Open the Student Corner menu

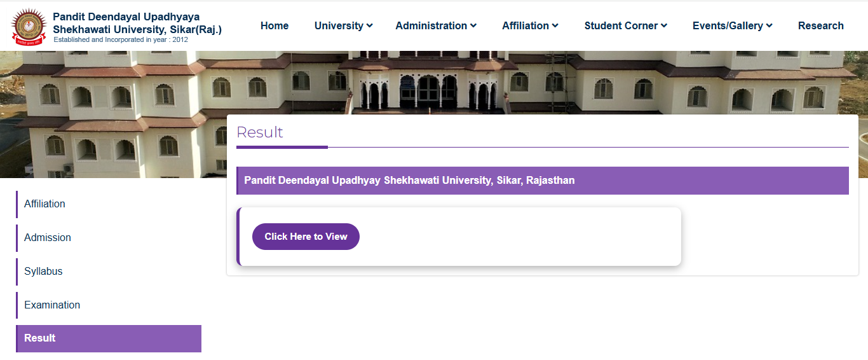tap(626, 25)
